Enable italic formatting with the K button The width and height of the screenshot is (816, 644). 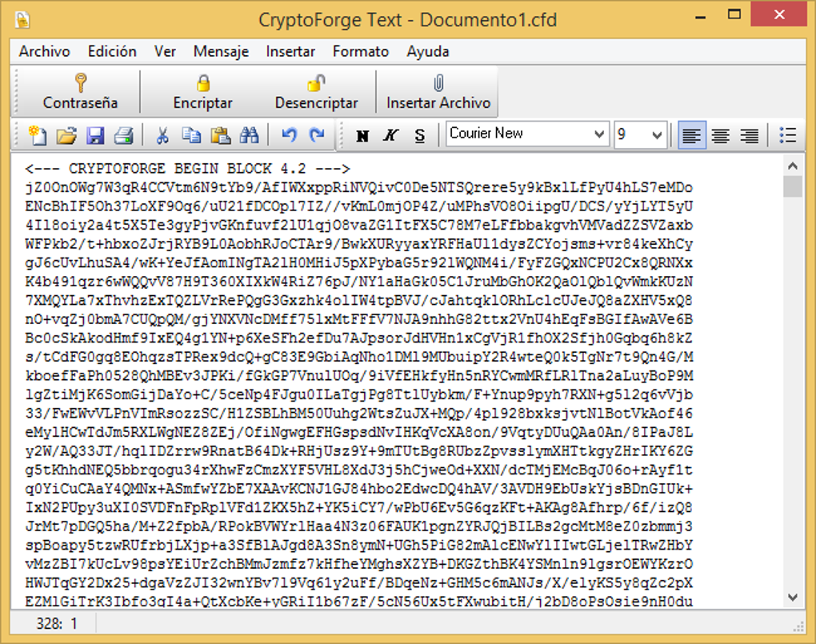click(x=390, y=136)
